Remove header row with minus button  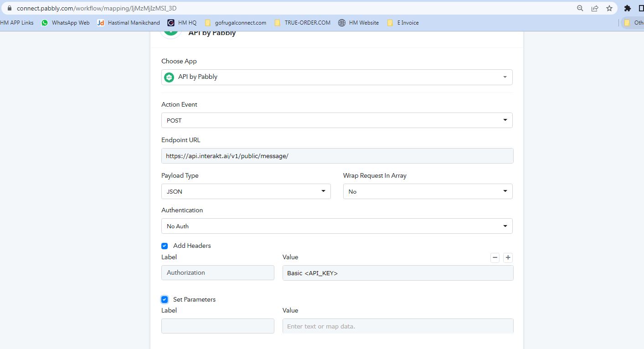(x=495, y=258)
